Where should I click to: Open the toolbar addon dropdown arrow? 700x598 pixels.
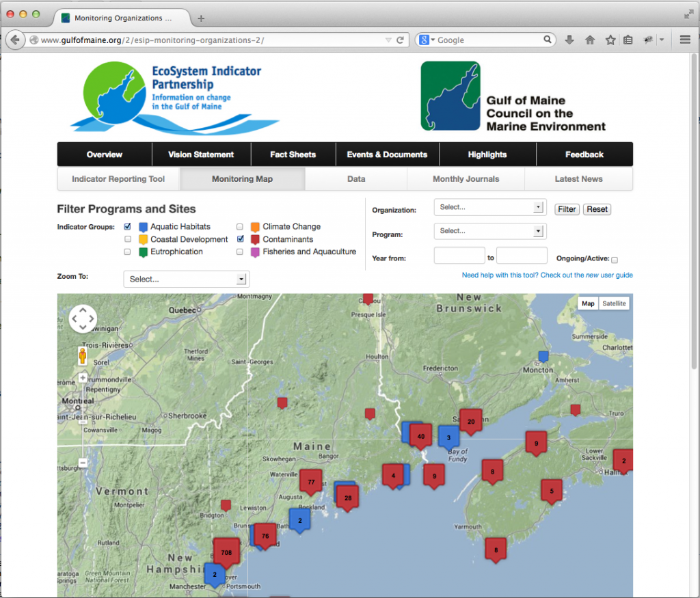point(662,40)
